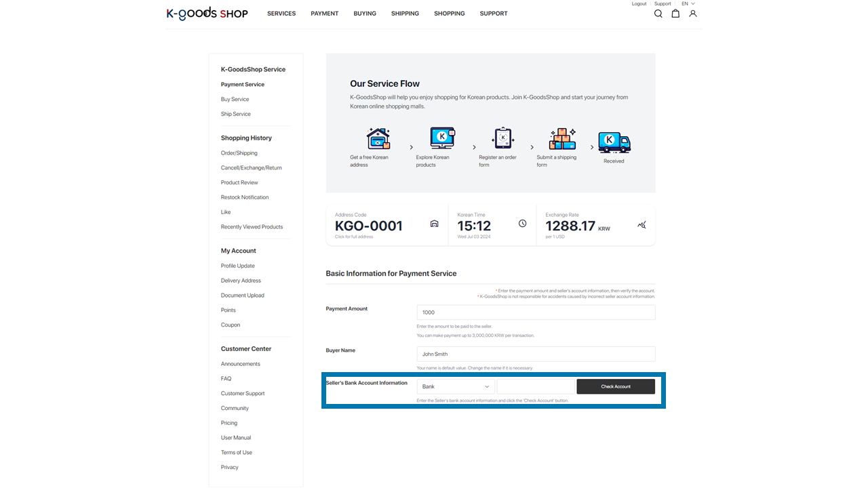The width and height of the screenshot is (868, 488).
Task: Open Order/Shipping history
Action: pos(239,153)
